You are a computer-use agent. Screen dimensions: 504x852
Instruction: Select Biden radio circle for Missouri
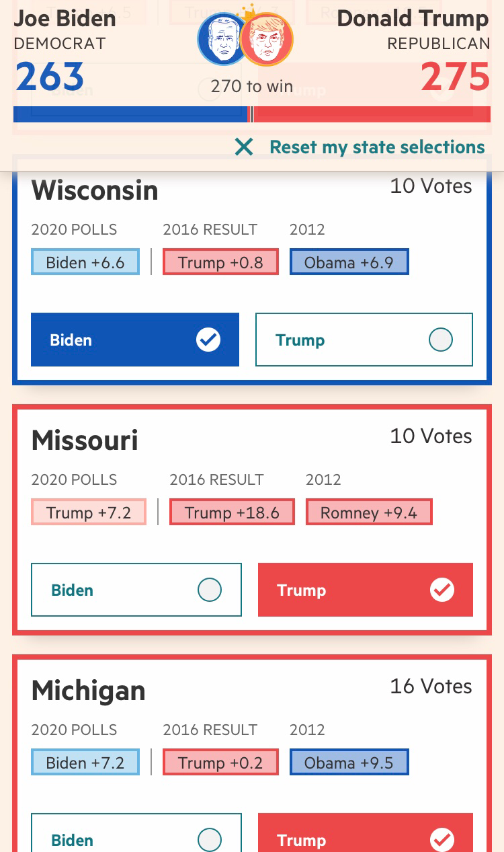[x=210, y=590]
